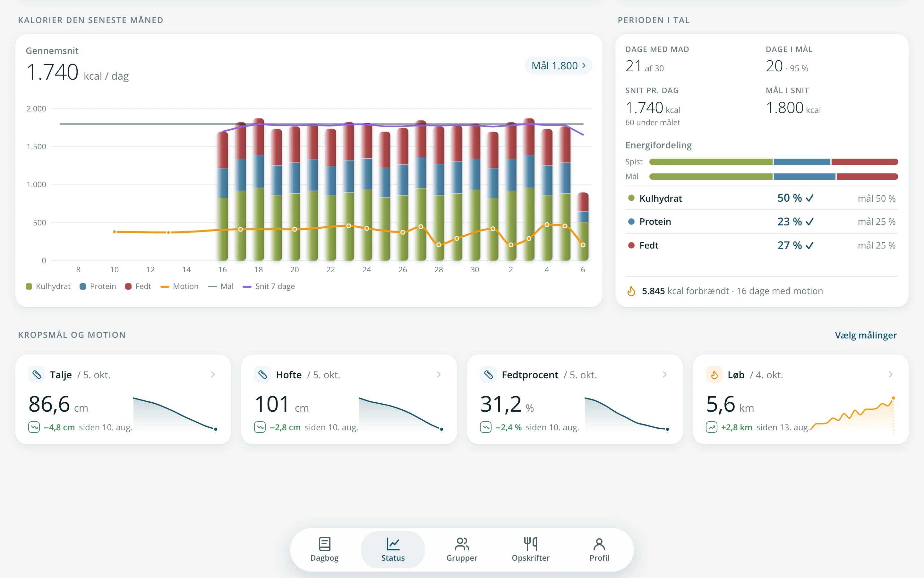Click the Løb upward trend icon

(x=711, y=427)
